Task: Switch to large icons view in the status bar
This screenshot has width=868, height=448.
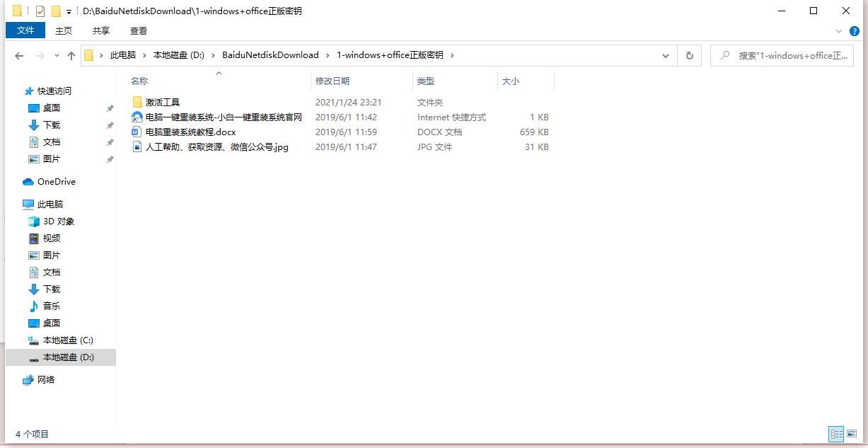Action: (x=851, y=434)
